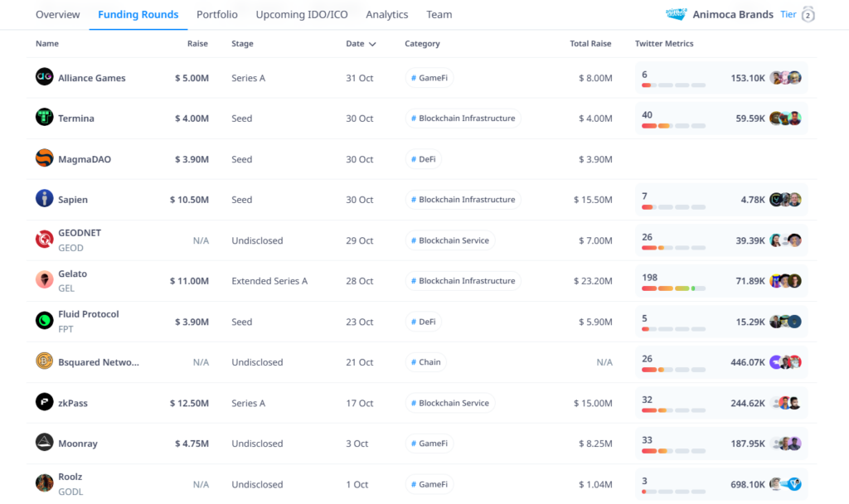Click Alliance Games follower avatars

[x=786, y=77]
